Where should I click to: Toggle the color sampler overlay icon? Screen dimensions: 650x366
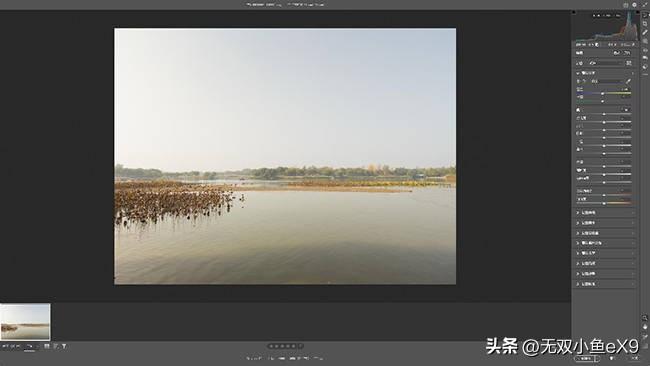click(645, 336)
